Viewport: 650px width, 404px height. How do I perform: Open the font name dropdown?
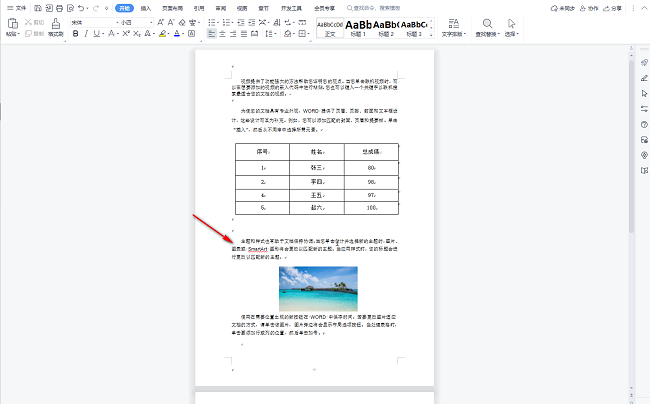click(x=112, y=21)
